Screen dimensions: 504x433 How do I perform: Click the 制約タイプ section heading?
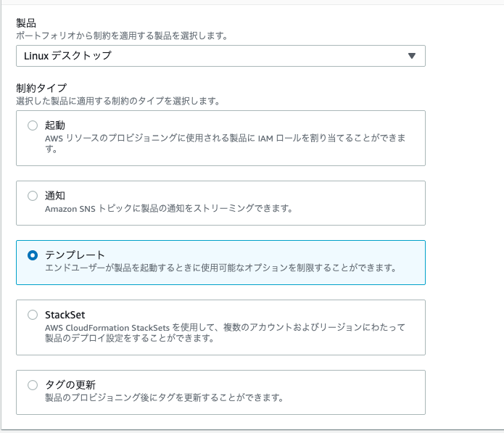tap(41, 88)
